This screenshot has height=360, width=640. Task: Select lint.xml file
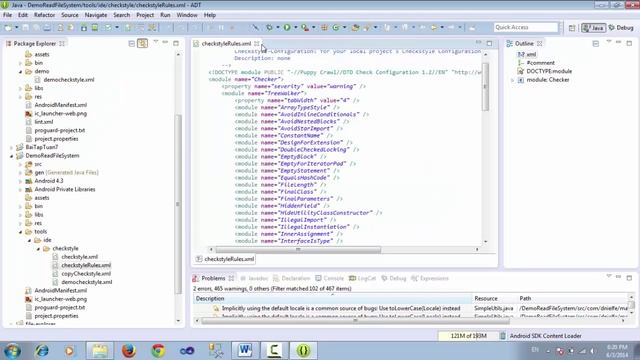tap(44, 122)
